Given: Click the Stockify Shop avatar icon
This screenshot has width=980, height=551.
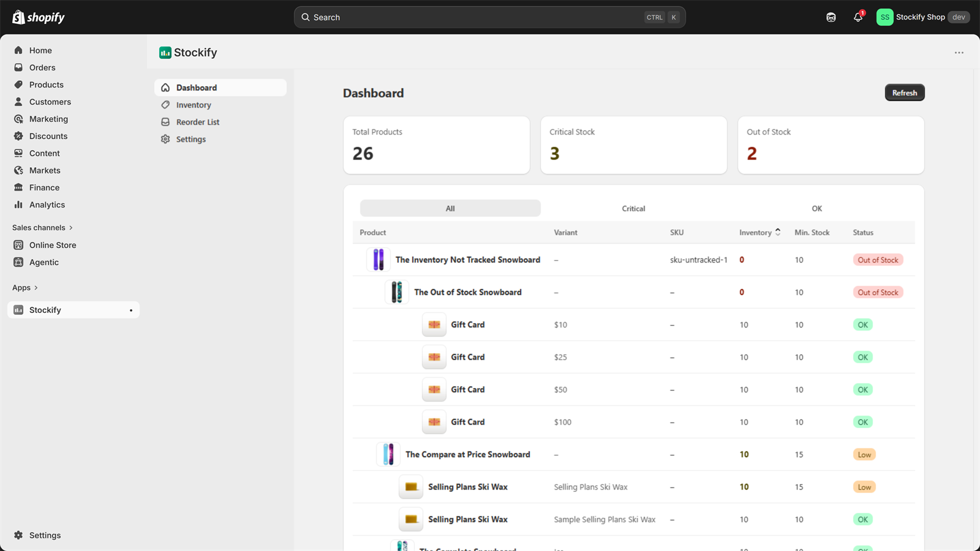Looking at the screenshot, I should tap(884, 17).
